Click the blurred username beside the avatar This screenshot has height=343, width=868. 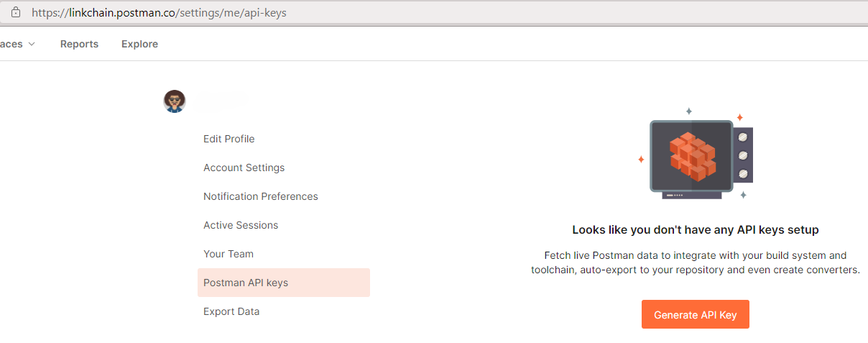(x=216, y=103)
